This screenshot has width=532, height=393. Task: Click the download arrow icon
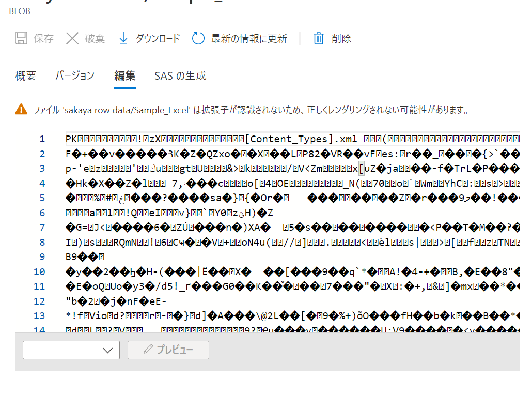123,38
